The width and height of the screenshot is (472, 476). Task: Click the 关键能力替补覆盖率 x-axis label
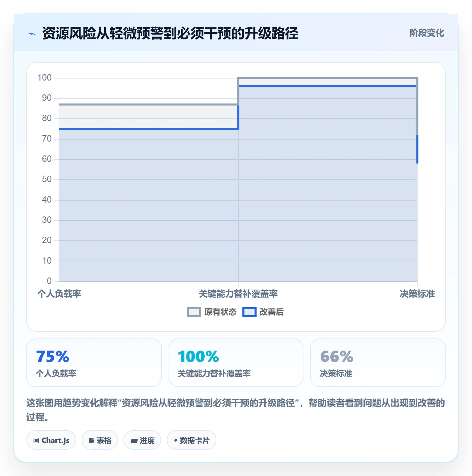[238, 294]
